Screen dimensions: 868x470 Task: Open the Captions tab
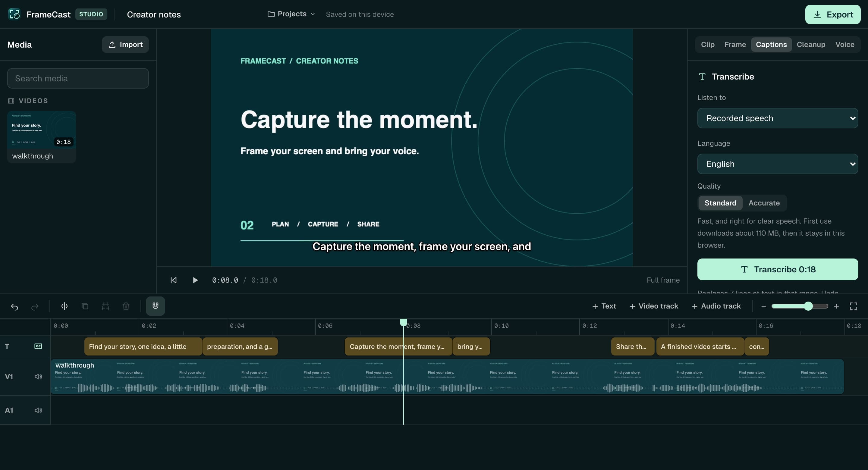point(771,45)
